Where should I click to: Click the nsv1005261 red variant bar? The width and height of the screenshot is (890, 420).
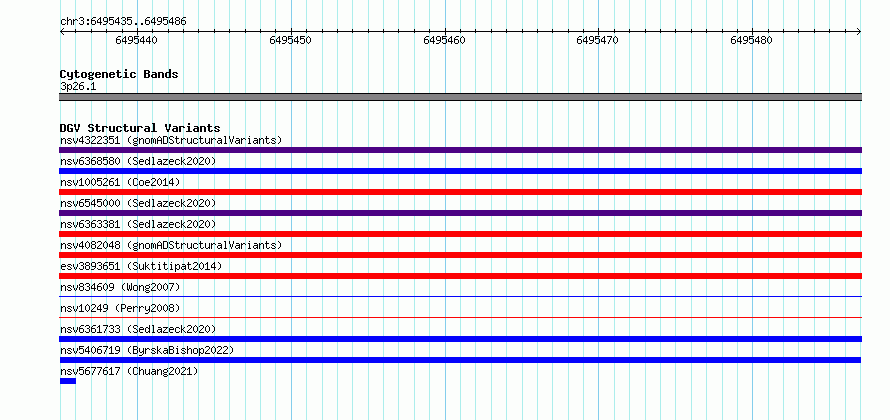460,192
